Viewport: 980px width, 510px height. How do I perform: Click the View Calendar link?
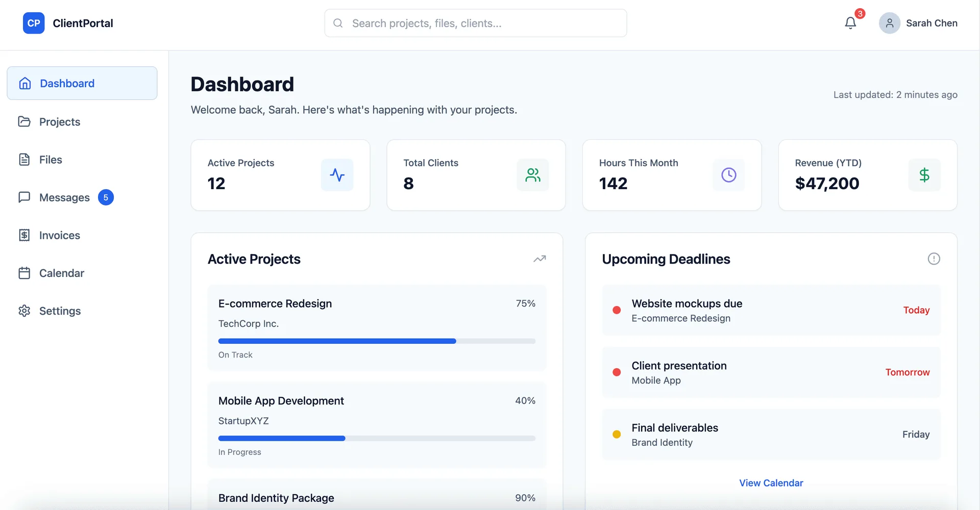pos(771,483)
